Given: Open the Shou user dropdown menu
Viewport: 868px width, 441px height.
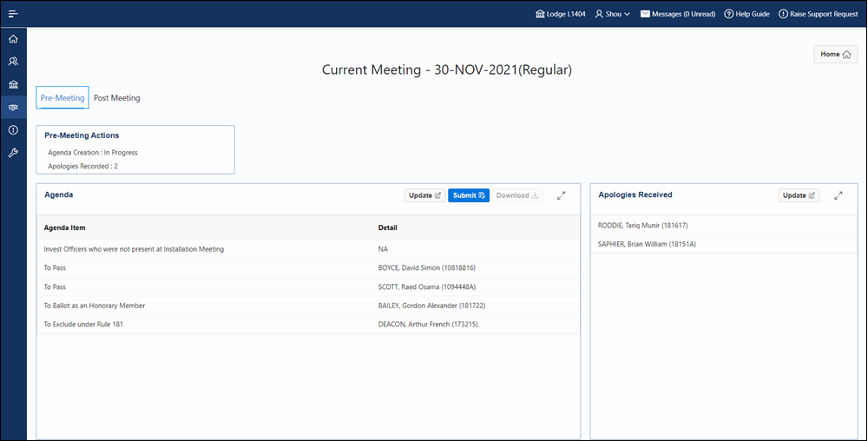Looking at the screenshot, I should [612, 14].
